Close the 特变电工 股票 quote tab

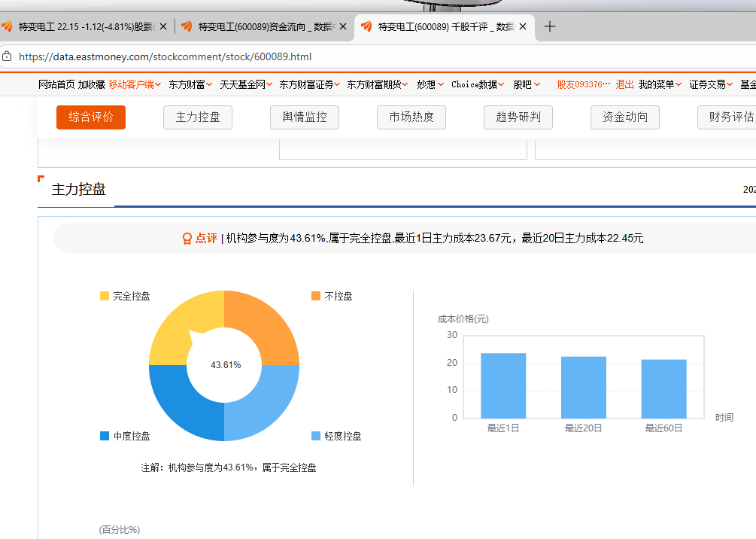click(163, 26)
